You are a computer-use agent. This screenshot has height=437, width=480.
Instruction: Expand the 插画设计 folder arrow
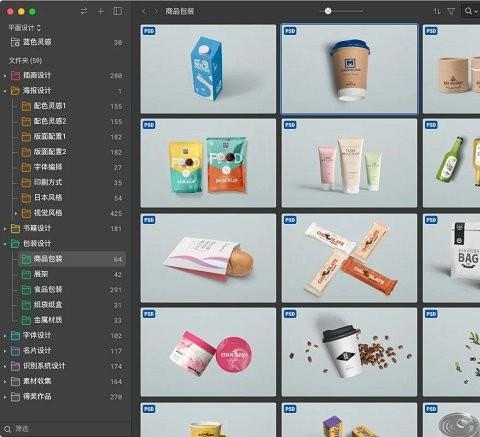(5, 76)
